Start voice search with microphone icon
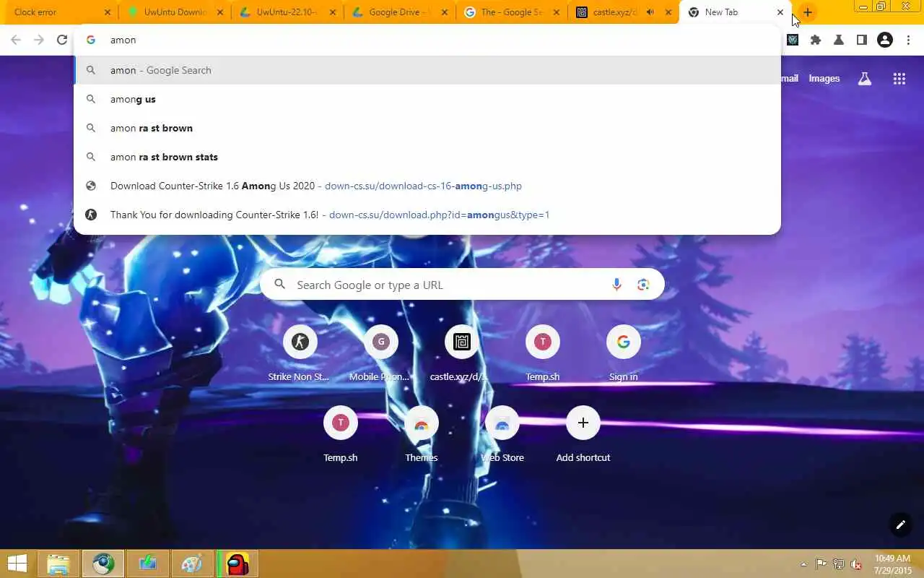Image resolution: width=924 pixels, height=578 pixels. [616, 285]
